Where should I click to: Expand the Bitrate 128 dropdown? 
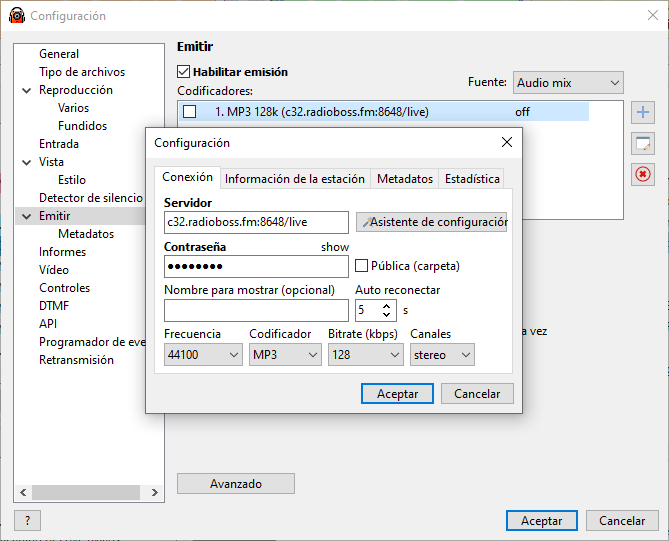click(x=364, y=355)
